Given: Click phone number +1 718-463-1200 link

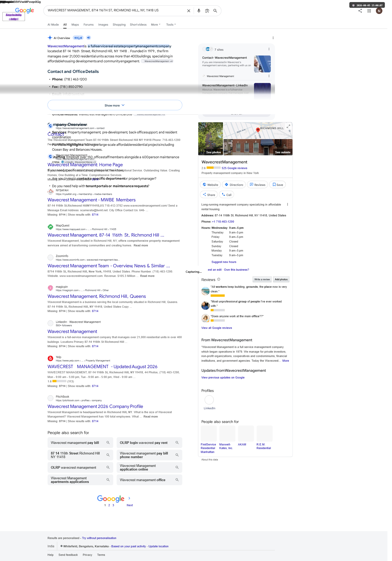Looking at the screenshot, I should pos(223,222).
